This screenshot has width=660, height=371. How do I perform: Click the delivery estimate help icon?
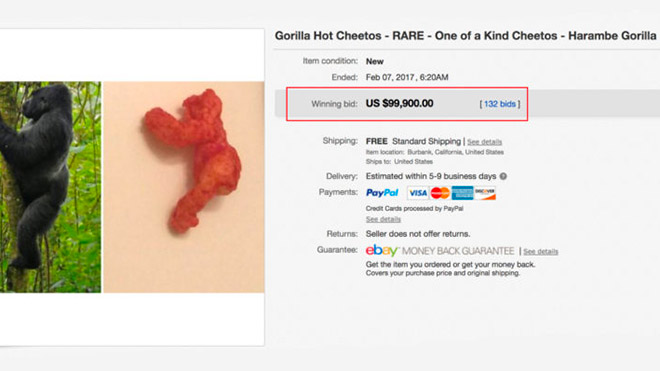[503, 176]
